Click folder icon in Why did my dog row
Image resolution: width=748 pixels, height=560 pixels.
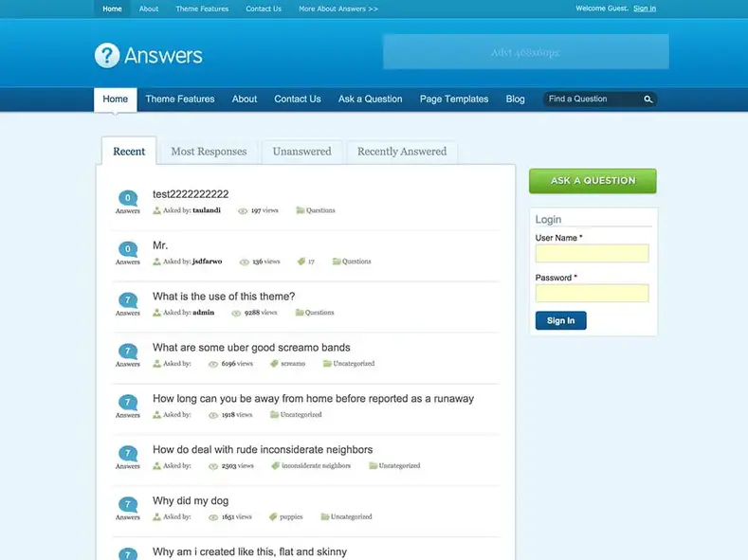coord(325,516)
